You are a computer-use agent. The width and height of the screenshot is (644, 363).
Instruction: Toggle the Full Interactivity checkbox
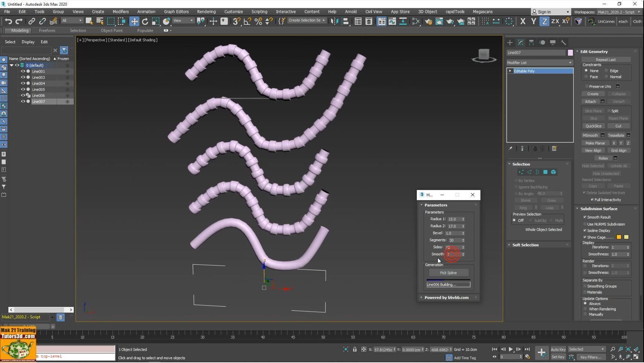[592, 200]
